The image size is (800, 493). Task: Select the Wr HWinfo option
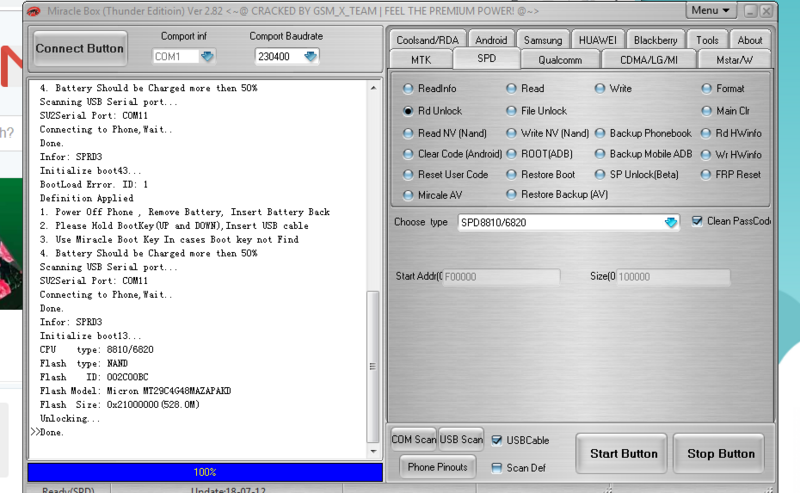tap(731, 154)
